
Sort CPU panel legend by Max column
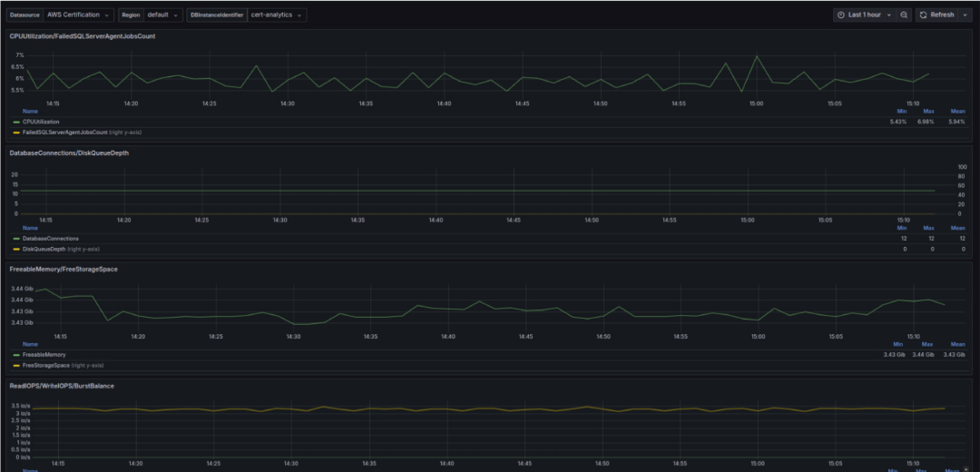point(926,112)
